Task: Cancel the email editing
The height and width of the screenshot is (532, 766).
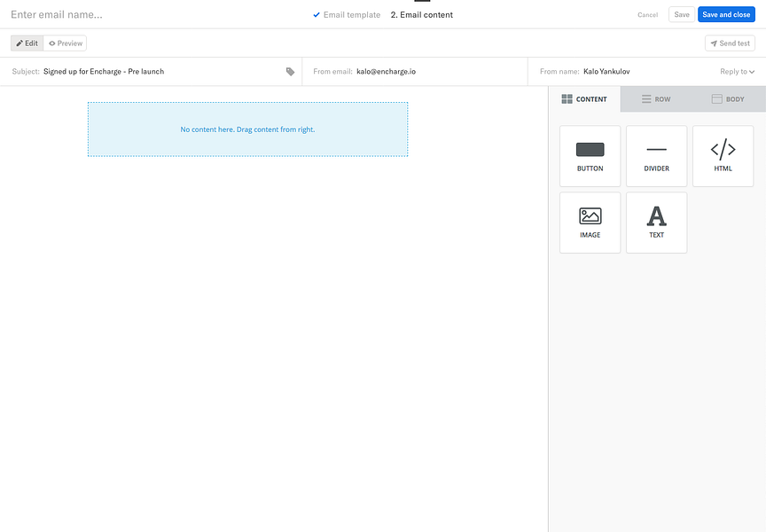Action: (x=648, y=15)
